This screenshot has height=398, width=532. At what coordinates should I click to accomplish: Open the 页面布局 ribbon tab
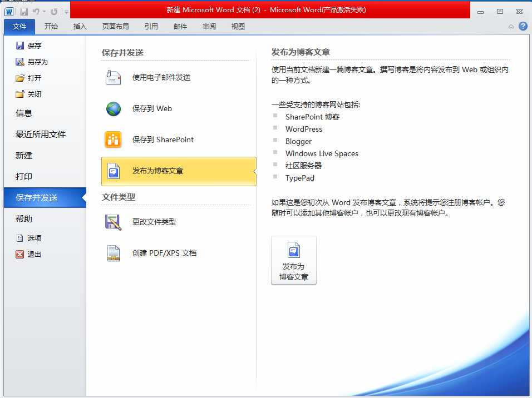coord(116,27)
